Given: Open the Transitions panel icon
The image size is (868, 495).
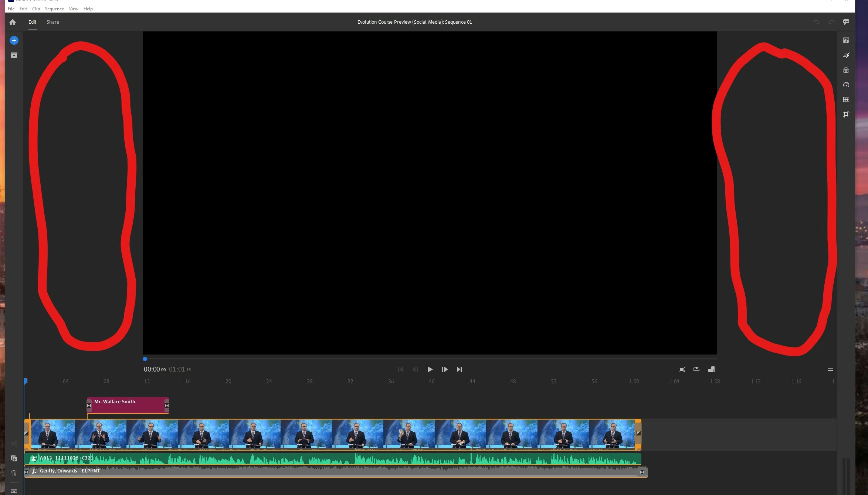Looking at the screenshot, I should 846,55.
